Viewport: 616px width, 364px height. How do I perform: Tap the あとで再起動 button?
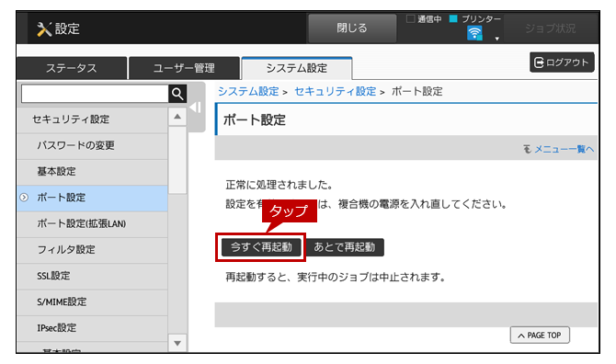pyautogui.click(x=345, y=247)
